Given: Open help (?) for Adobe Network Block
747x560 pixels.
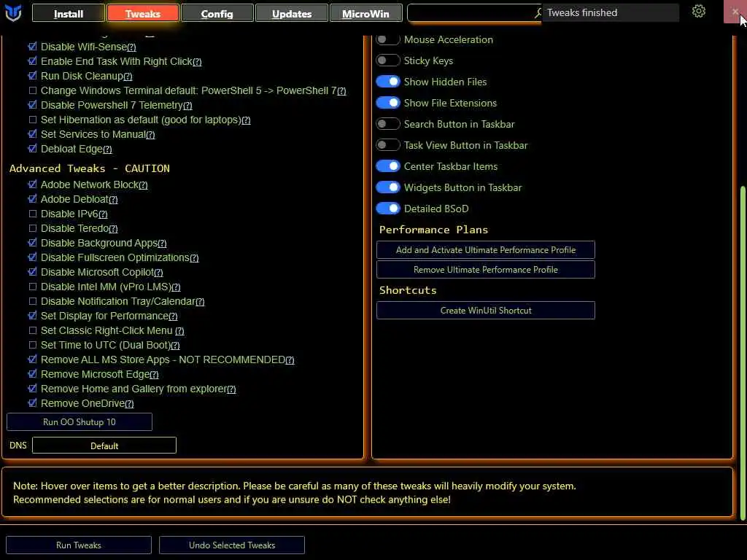Looking at the screenshot, I should [x=143, y=185].
